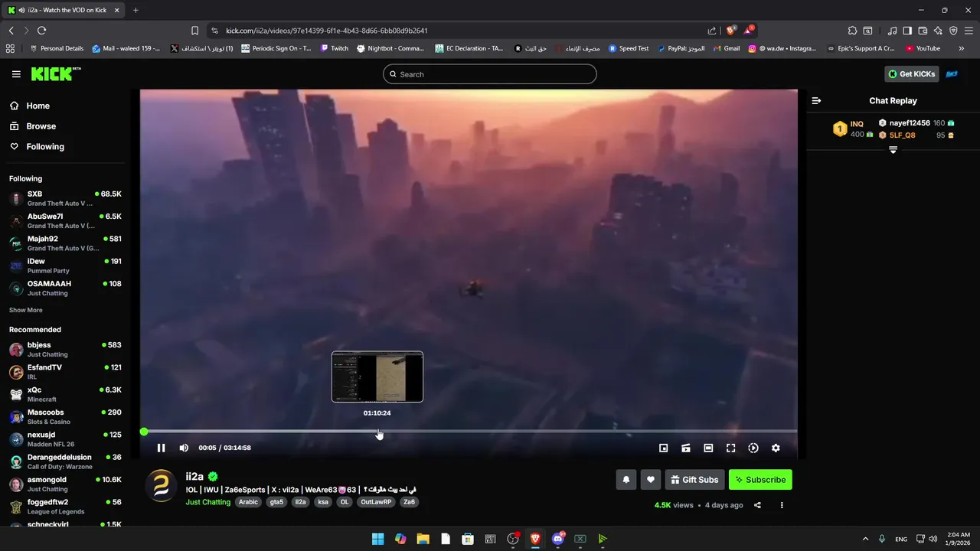The image size is (980, 551).
Task: Open the SXB channel
Action: tap(65, 199)
